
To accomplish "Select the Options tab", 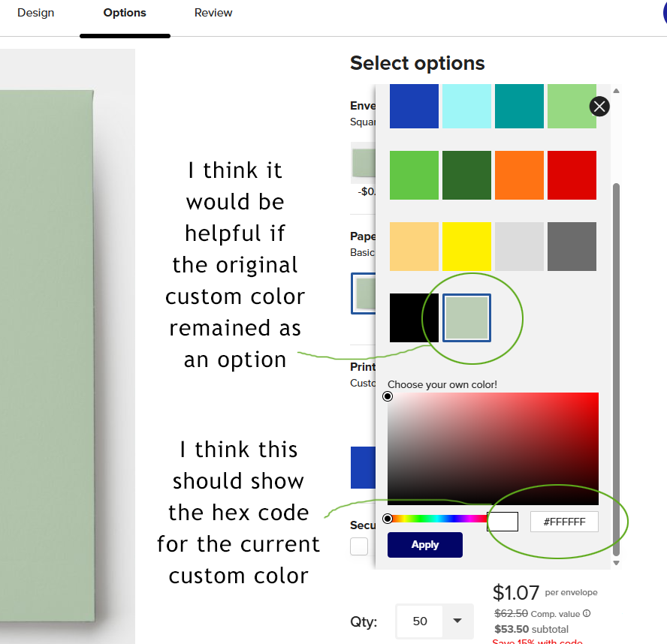I will coord(125,13).
